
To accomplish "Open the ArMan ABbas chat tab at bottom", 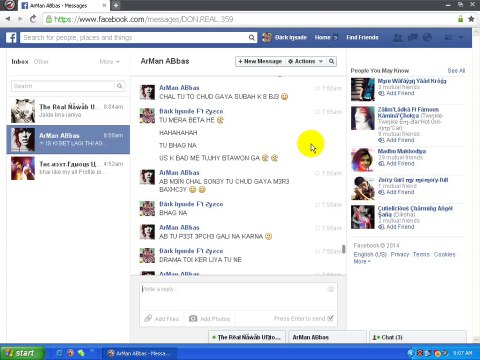I will [x=327, y=337].
